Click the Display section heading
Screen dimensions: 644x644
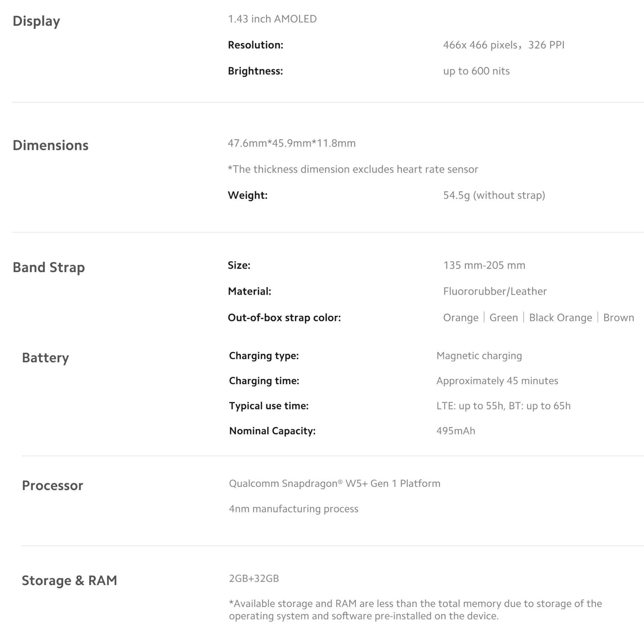click(x=36, y=21)
